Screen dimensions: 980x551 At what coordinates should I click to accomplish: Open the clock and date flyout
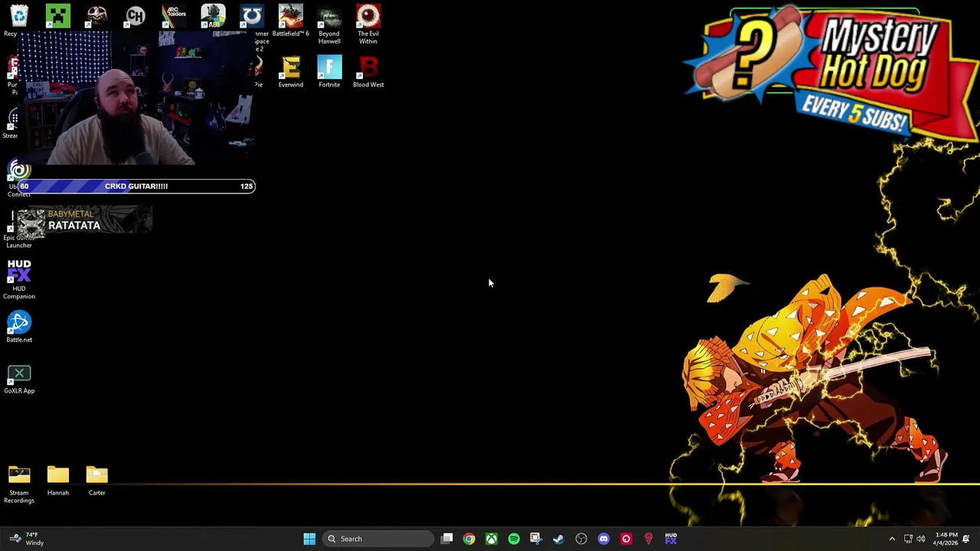[x=946, y=539]
